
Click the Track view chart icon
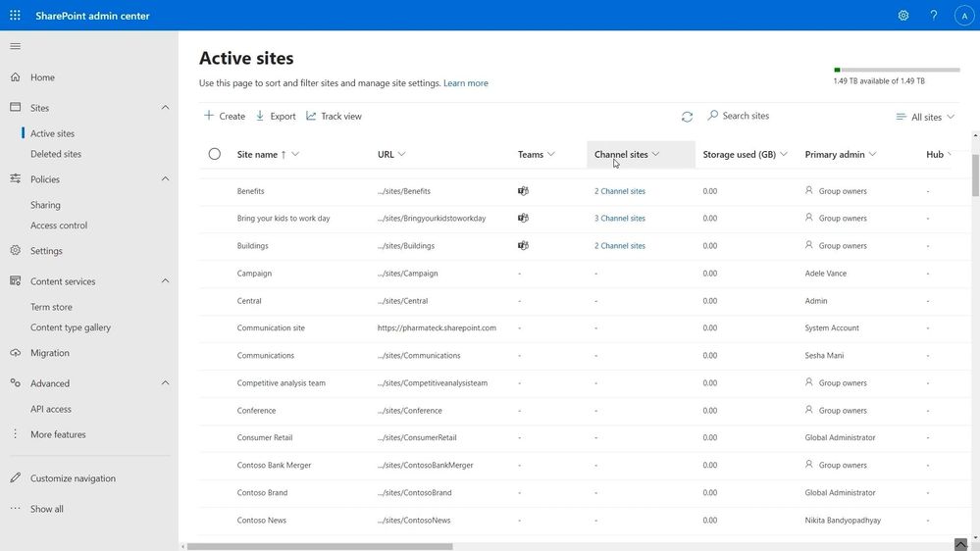[x=311, y=116]
